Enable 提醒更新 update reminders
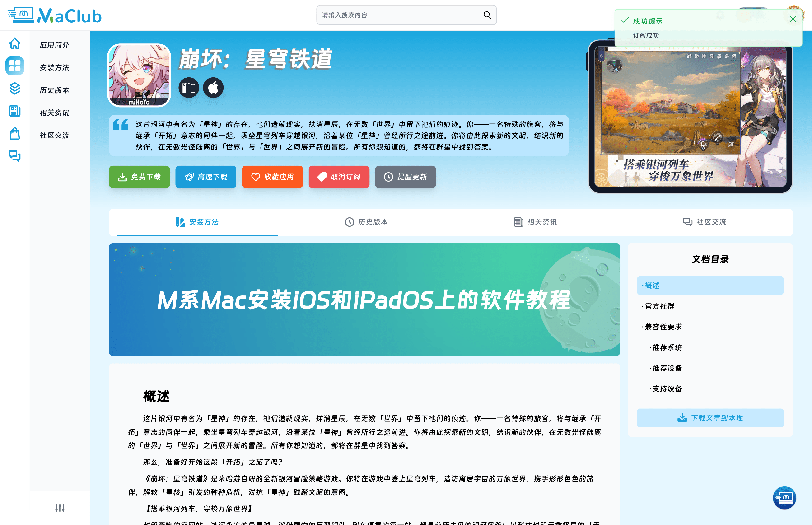 [x=405, y=177]
